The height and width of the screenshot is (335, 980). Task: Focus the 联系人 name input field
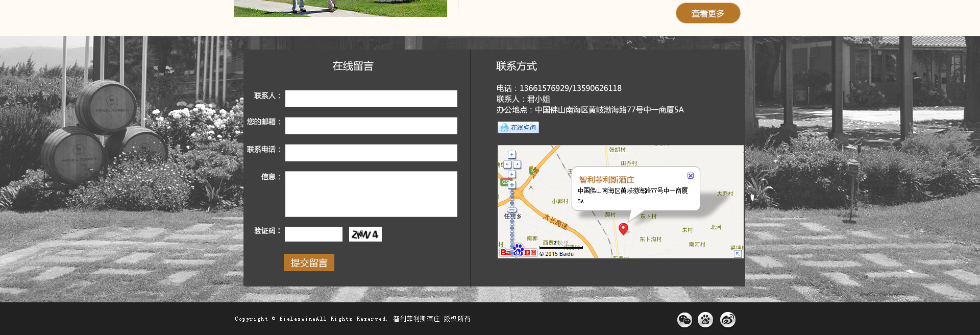tap(371, 99)
